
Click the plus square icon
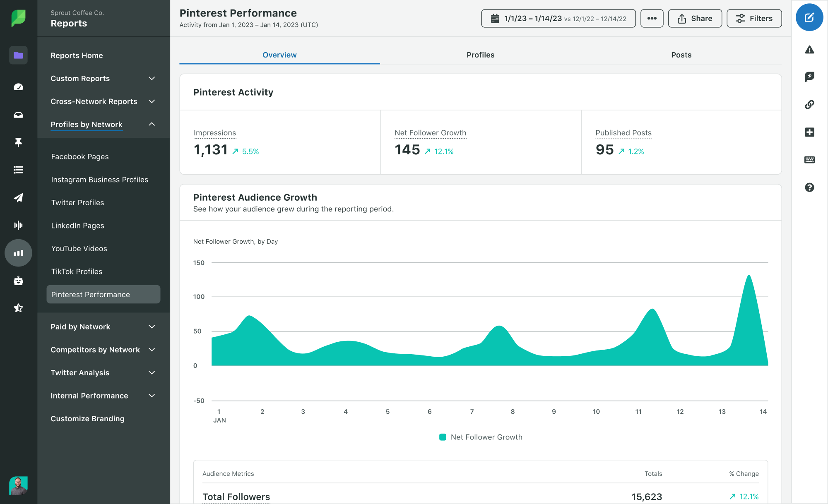pyautogui.click(x=809, y=132)
